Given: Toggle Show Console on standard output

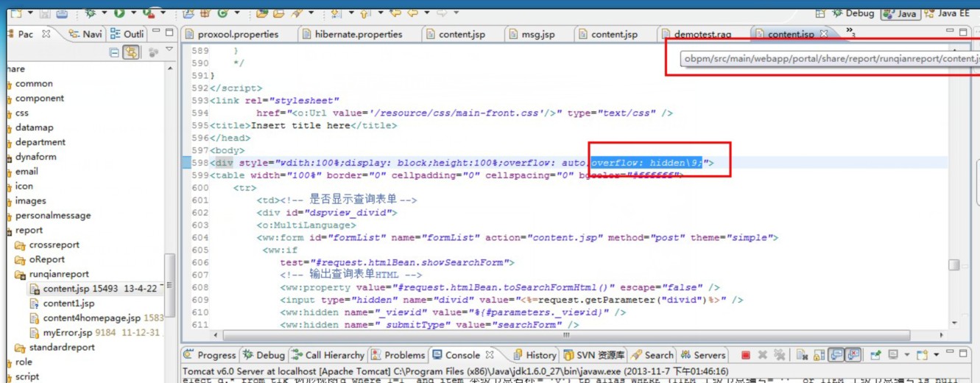Looking at the screenshot, I should click(836, 355).
